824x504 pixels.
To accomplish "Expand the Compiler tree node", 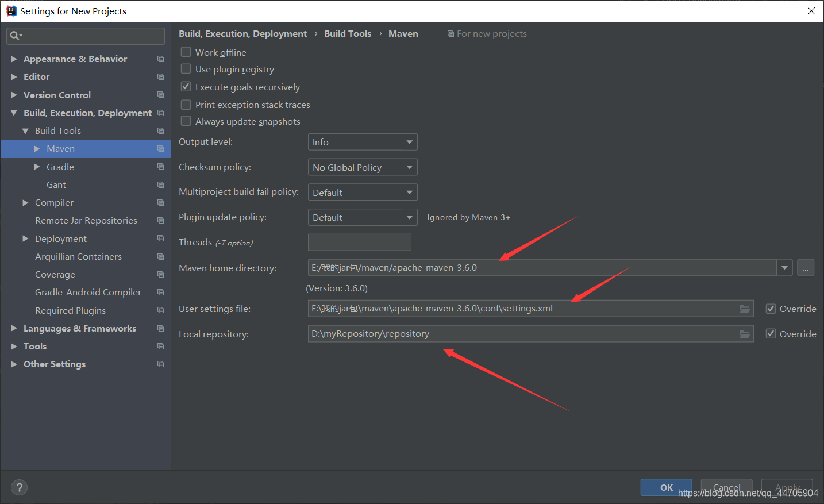I will (x=25, y=203).
